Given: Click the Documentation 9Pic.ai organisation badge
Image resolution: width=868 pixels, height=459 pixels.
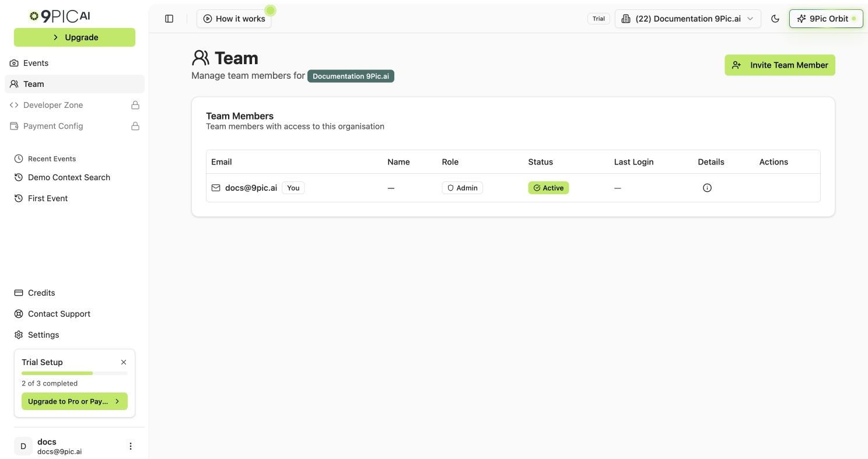Looking at the screenshot, I should [x=351, y=76].
